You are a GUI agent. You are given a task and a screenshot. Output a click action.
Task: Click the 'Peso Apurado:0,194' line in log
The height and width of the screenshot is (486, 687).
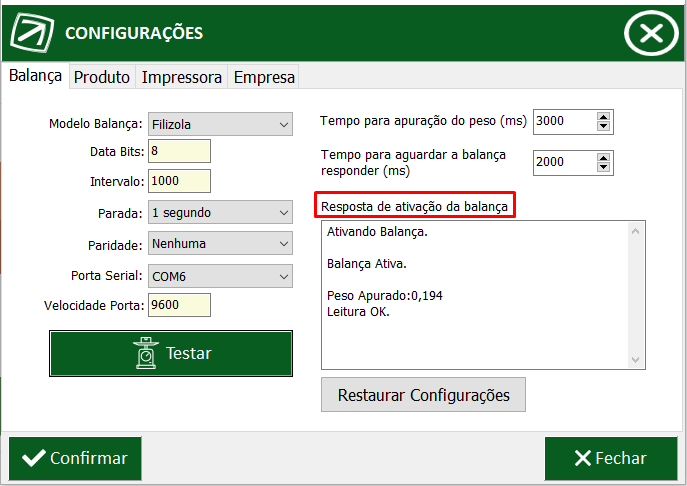(x=385, y=296)
